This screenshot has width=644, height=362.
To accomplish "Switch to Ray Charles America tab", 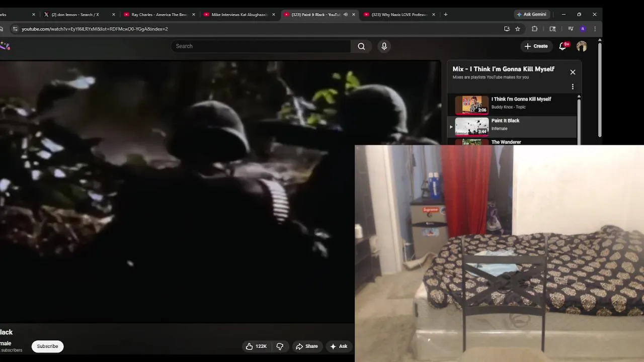I will click(158, 15).
